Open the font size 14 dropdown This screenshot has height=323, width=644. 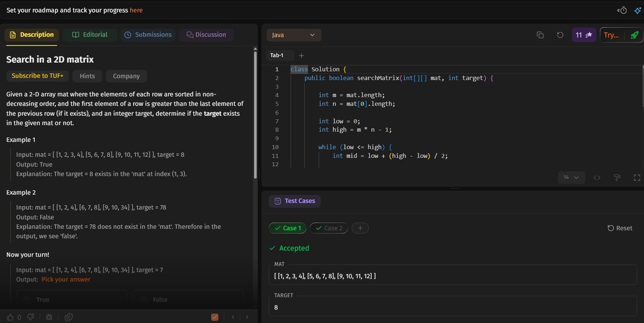[571, 177]
